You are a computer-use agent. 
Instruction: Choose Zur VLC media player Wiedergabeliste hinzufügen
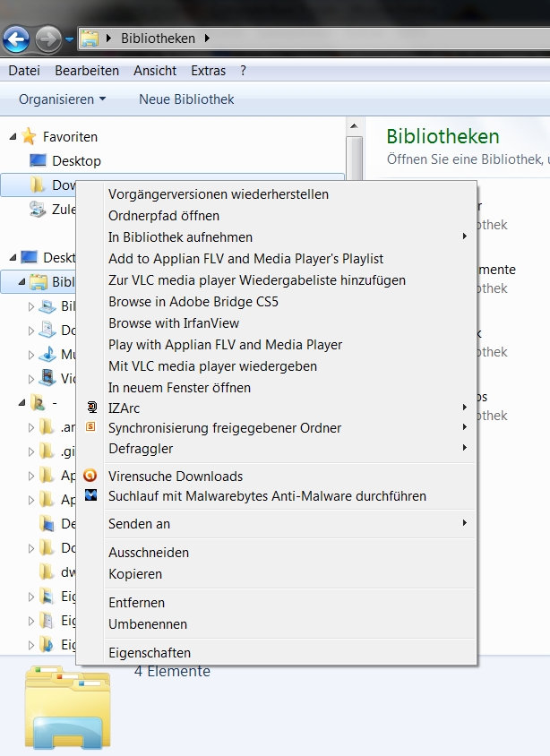277,280
